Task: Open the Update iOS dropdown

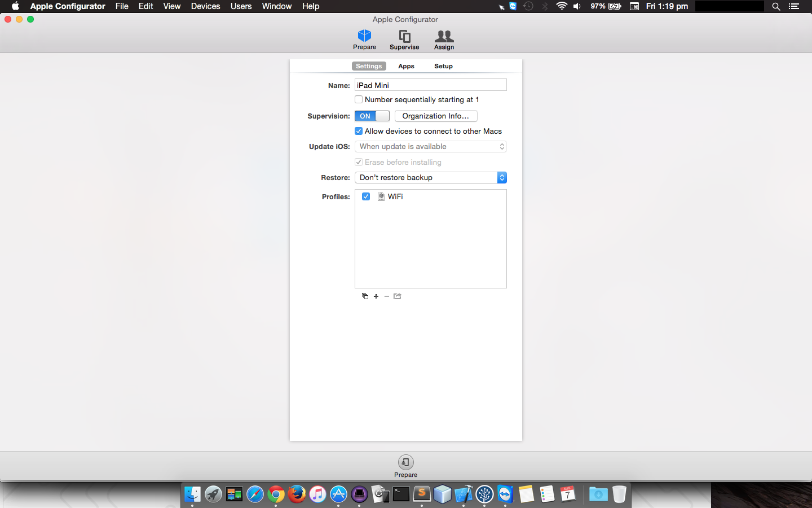Action: coord(431,146)
